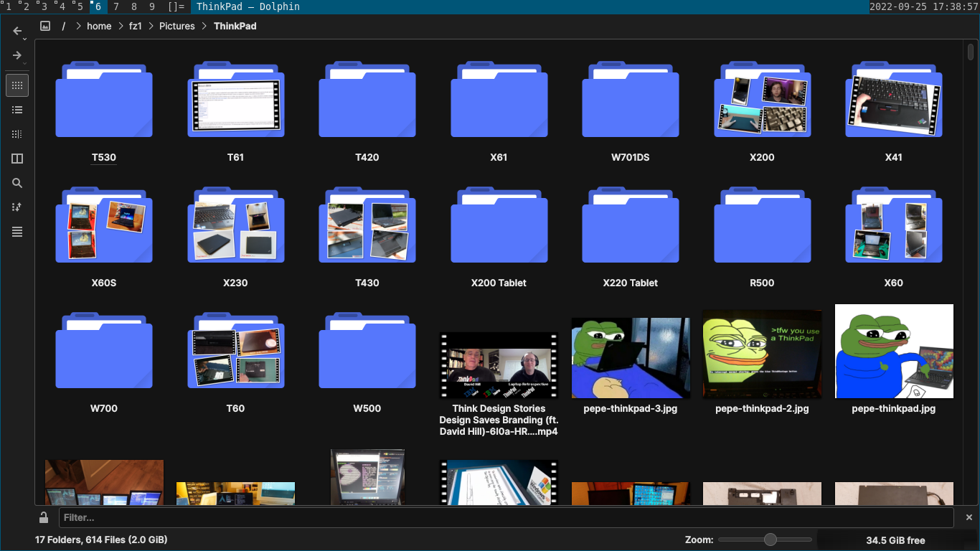Viewport: 980px width, 551px height.
Task: Adjust the Zoom slider handle
Action: pyautogui.click(x=771, y=540)
